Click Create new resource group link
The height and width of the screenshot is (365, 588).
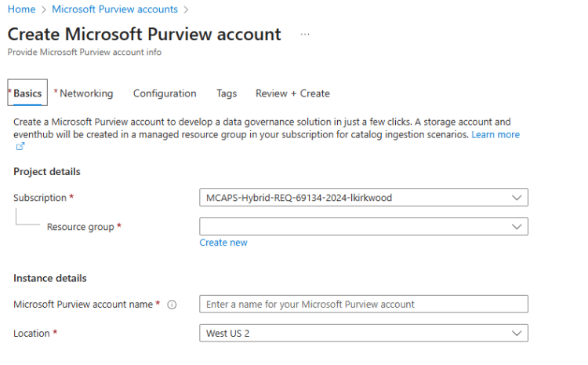(223, 243)
